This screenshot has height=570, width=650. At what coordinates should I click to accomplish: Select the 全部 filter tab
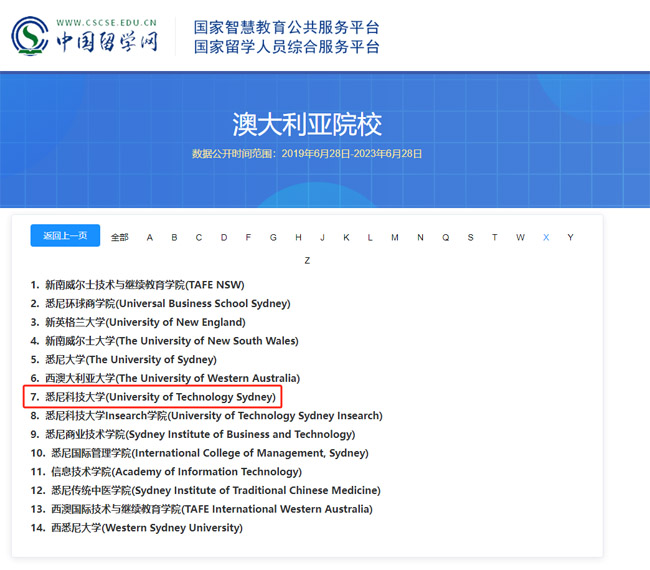pyautogui.click(x=120, y=238)
